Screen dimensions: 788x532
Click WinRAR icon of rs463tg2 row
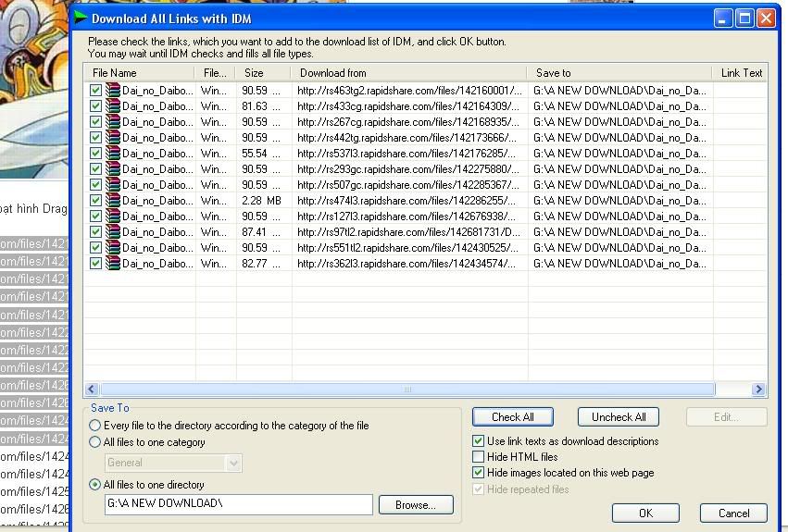point(113,91)
